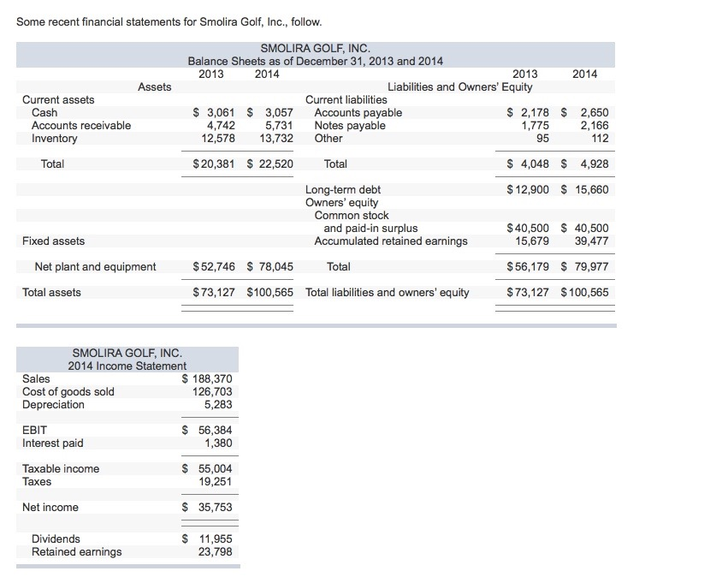Click 2014 inventory value 13,732
728x583 pixels.
pyautogui.click(x=276, y=139)
